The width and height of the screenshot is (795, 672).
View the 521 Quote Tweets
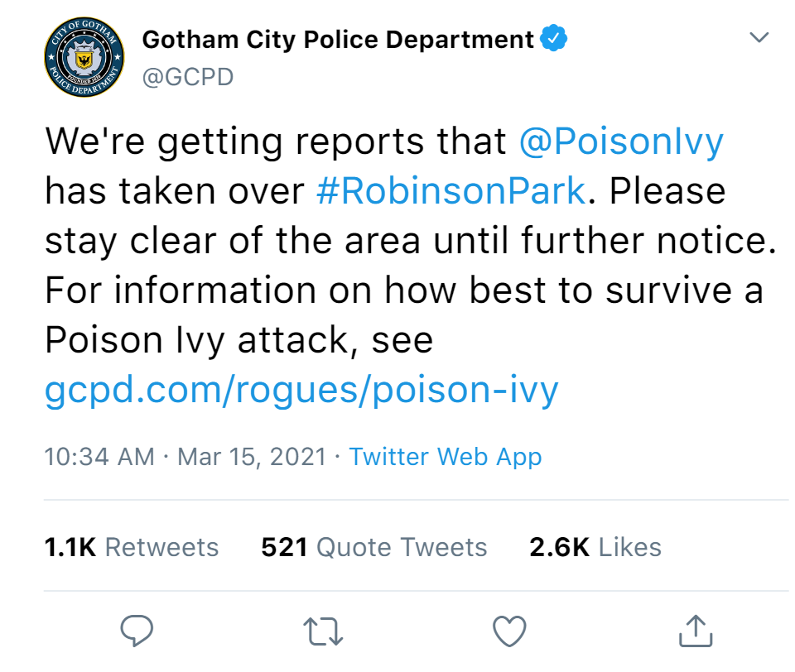coord(374,547)
